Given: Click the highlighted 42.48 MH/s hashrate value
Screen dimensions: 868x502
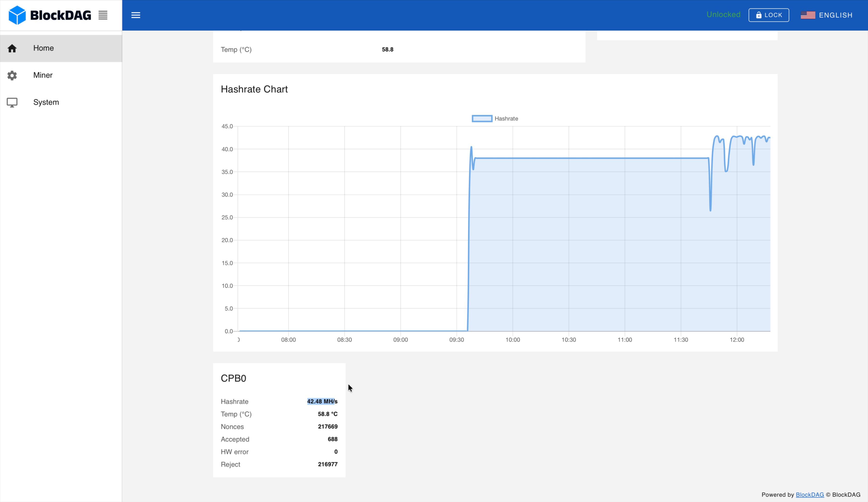Looking at the screenshot, I should click(322, 401).
